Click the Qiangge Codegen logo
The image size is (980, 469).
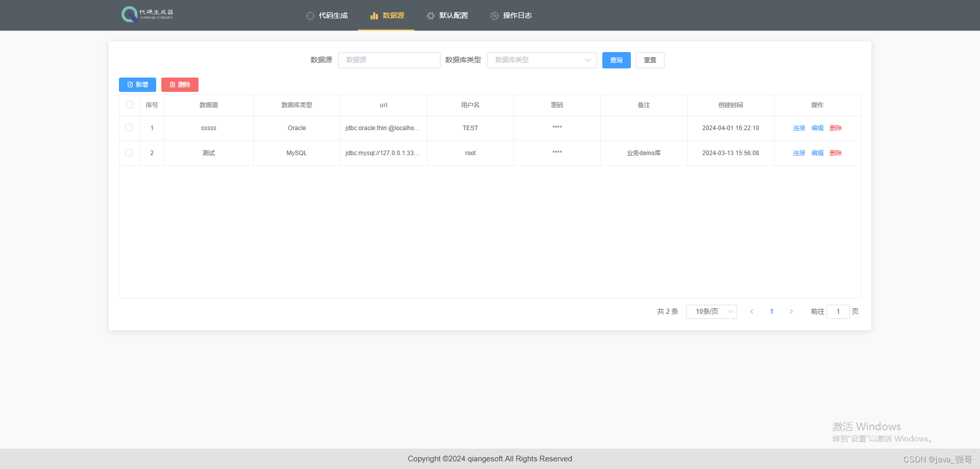pyautogui.click(x=147, y=14)
